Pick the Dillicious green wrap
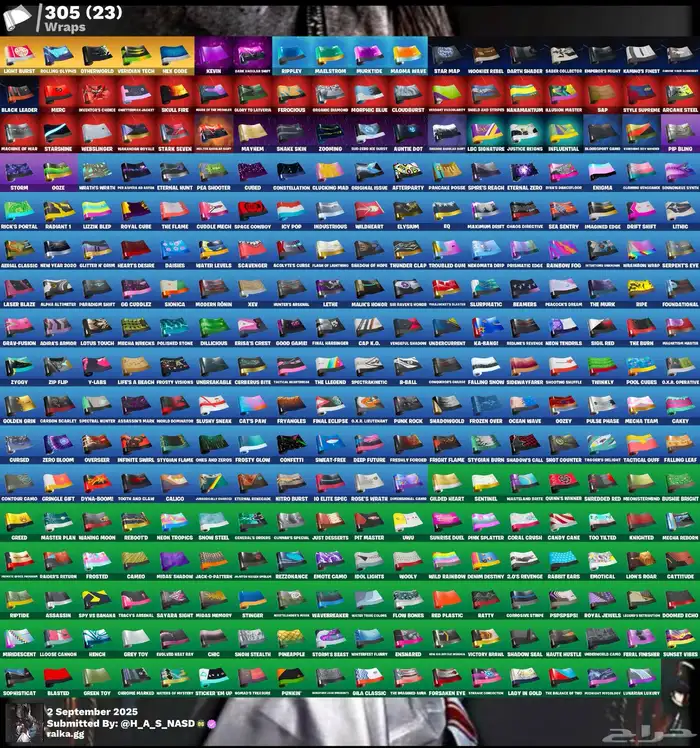The height and width of the screenshot is (748, 700). click(214, 328)
